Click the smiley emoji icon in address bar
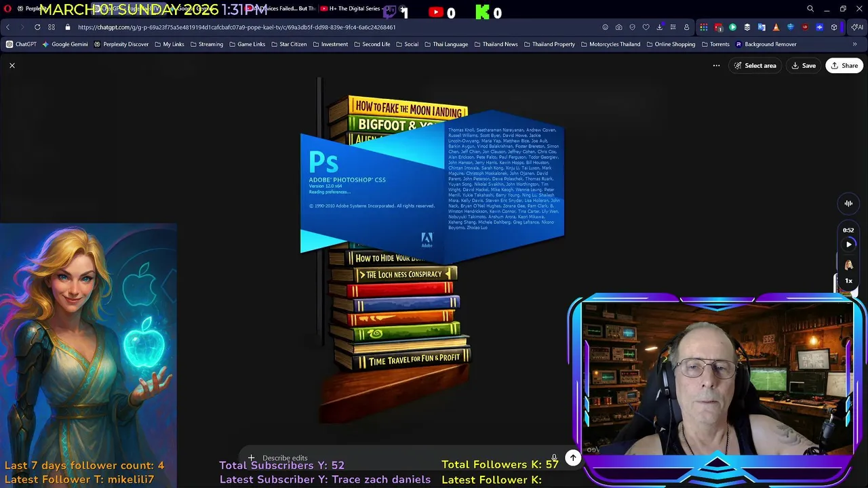 (605, 27)
